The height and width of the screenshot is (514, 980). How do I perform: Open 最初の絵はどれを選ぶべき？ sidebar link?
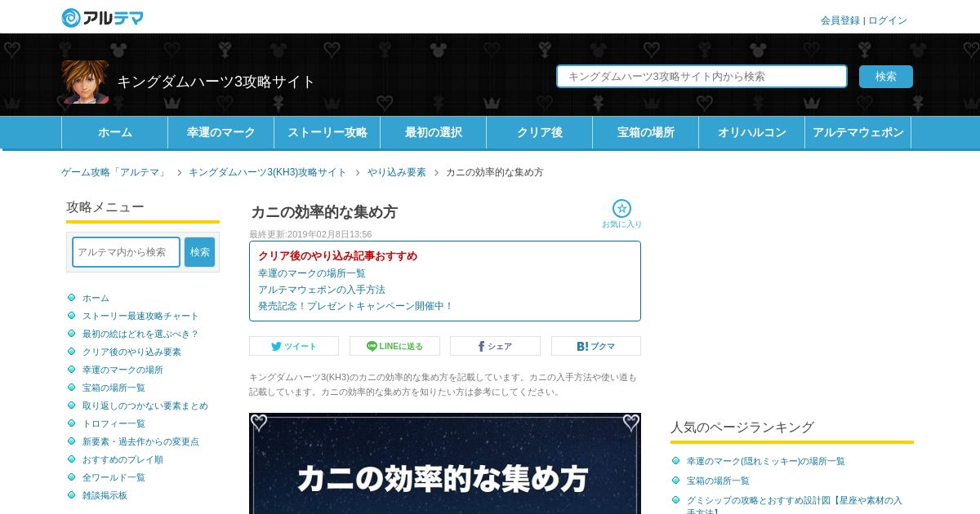coord(140,334)
